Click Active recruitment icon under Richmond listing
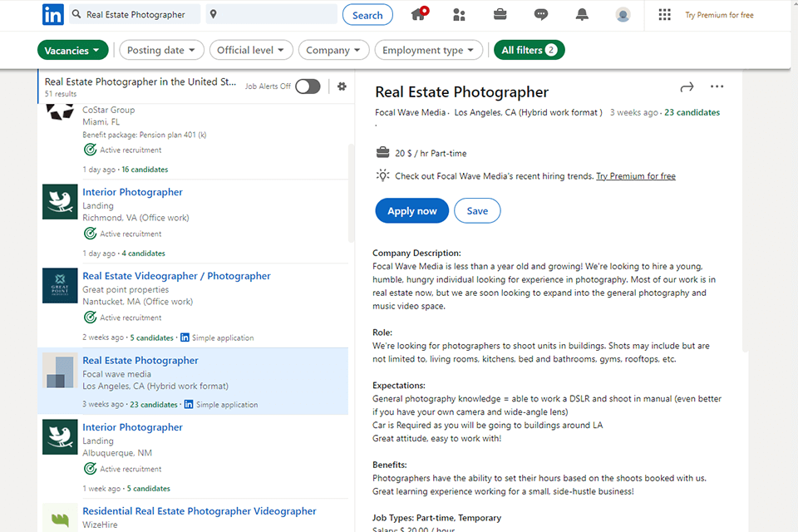Image resolution: width=798 pixels, height=532 pixels. pyautogui.click(x=90, y=234)
